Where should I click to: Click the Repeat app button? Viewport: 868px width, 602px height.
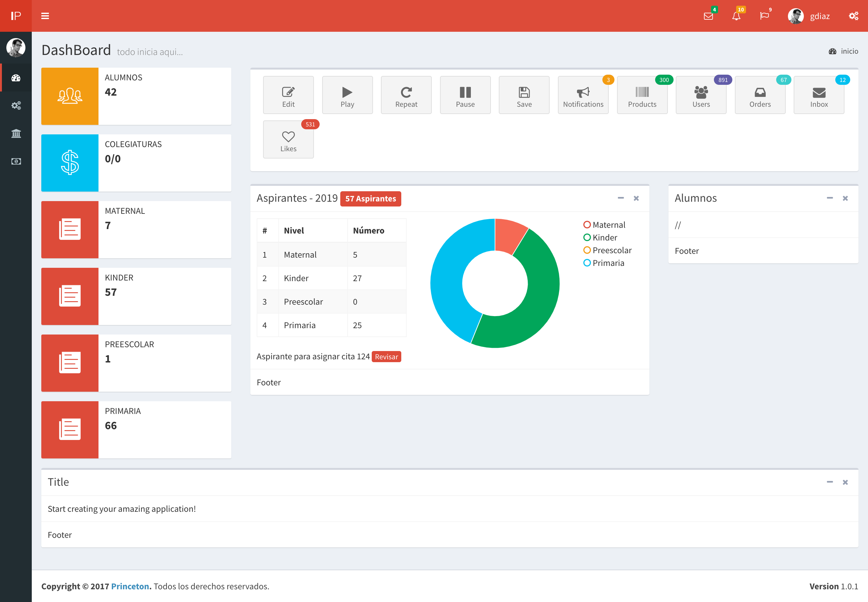[406, 95]
